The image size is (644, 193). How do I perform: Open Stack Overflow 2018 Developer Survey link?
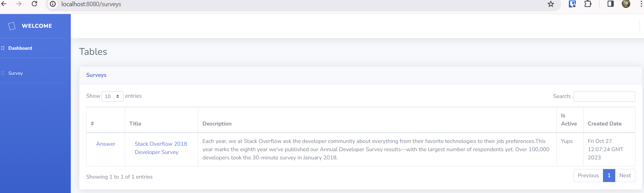tap(161, 148)
